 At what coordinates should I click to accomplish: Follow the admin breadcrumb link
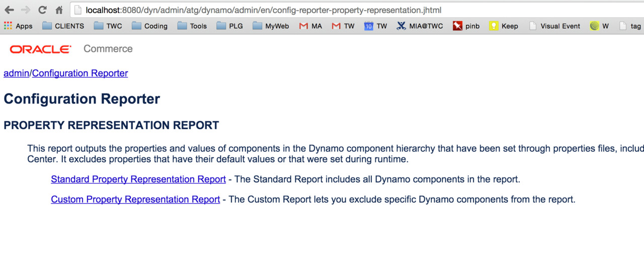click(16, 73)
